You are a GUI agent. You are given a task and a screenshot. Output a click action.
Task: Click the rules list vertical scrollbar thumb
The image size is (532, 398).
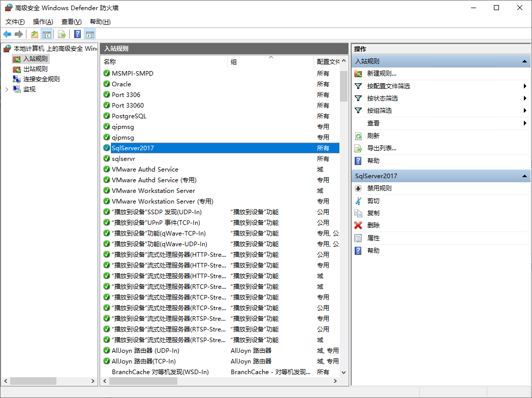click(343, 86)
